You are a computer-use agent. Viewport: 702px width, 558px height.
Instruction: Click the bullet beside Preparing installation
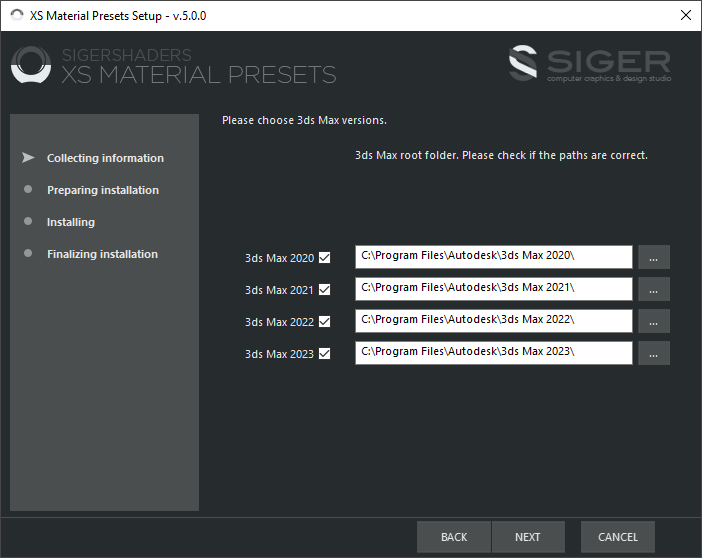28,189
